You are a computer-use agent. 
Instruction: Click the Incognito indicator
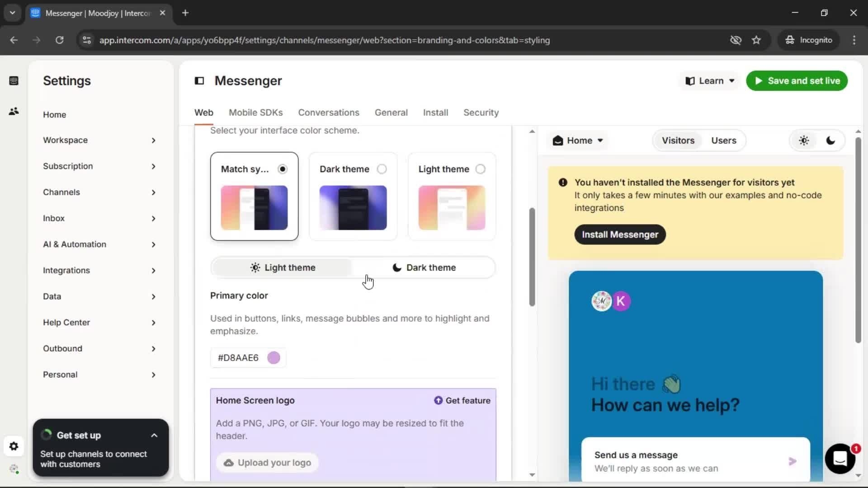[x=809, y=40]
